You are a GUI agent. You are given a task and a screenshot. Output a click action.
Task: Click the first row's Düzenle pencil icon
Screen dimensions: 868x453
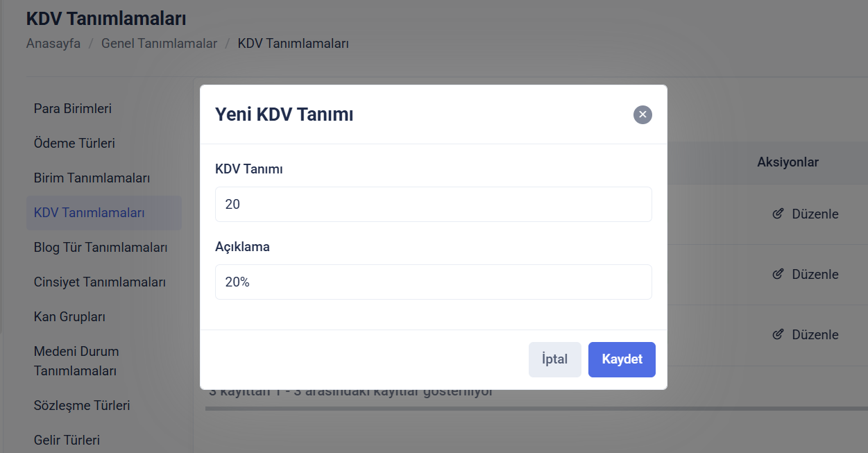[778, 214]
